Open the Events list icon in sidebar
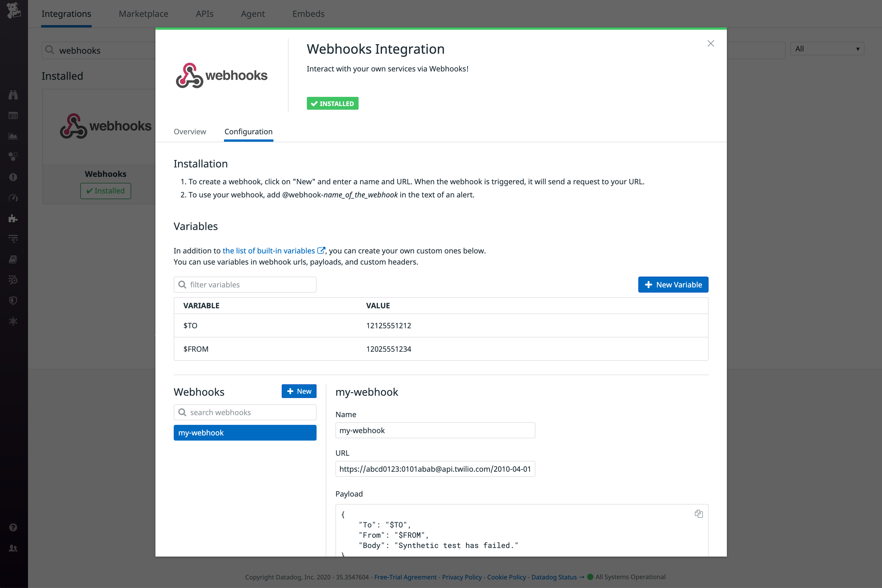Viewport: 882px width, 588px height. (x=13, y=115)
